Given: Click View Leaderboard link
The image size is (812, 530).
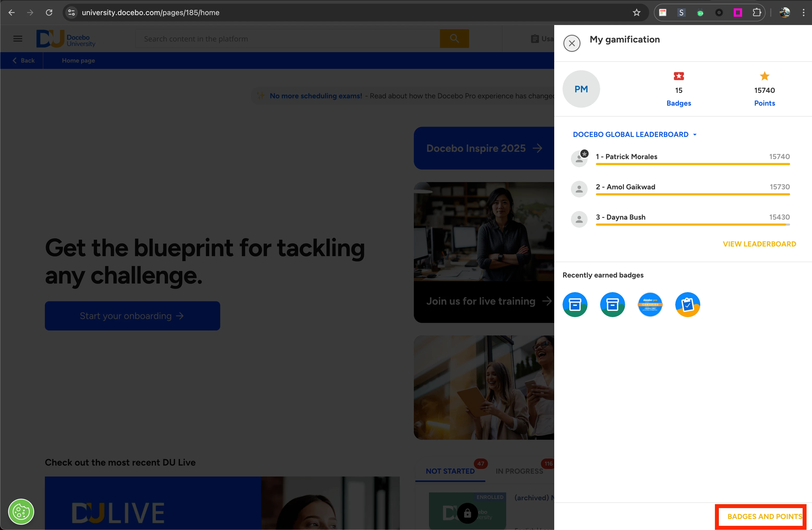Looking at the screenshot, I should click(x=759, y=244).
